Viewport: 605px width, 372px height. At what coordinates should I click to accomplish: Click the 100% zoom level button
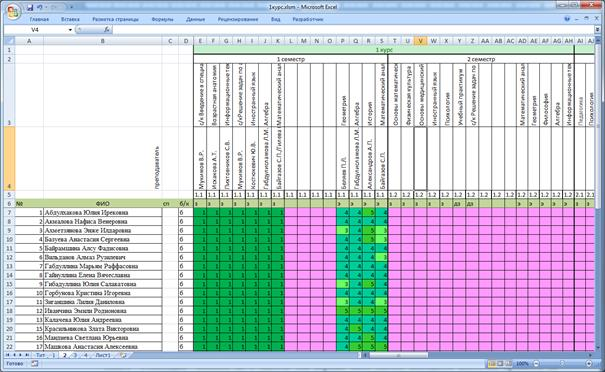coord(522,364)
